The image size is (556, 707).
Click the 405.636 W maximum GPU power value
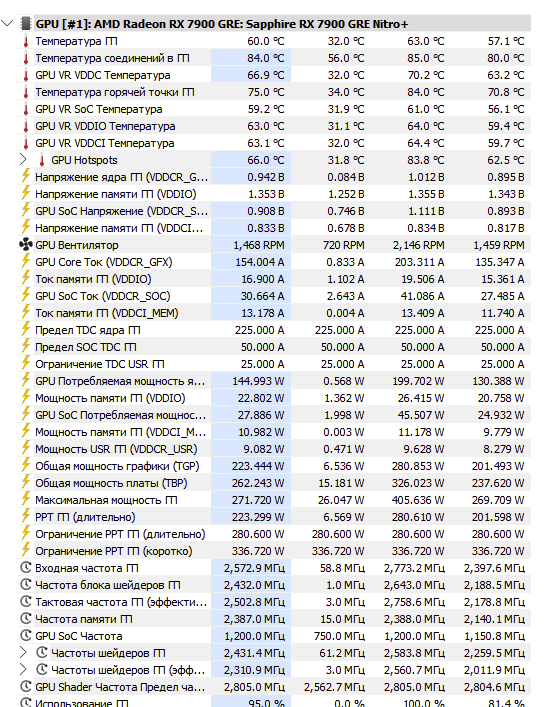pyautogui.click(x=418, y=500)
